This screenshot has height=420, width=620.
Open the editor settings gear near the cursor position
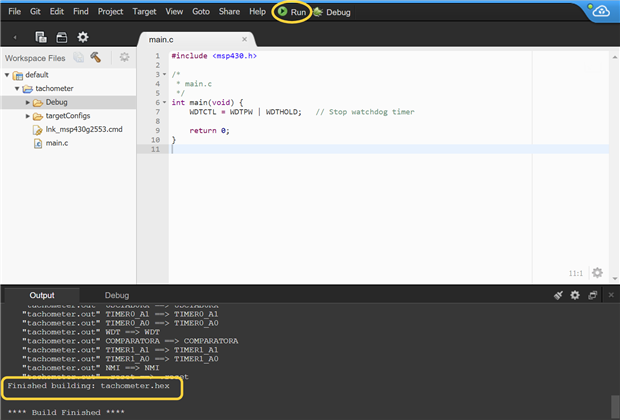597,272
